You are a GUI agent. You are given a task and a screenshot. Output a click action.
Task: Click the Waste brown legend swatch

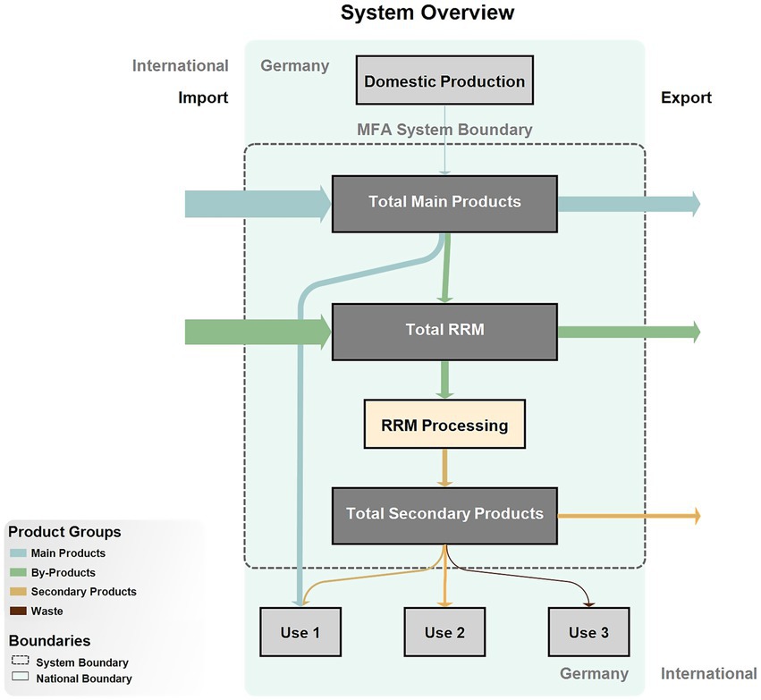18,611
